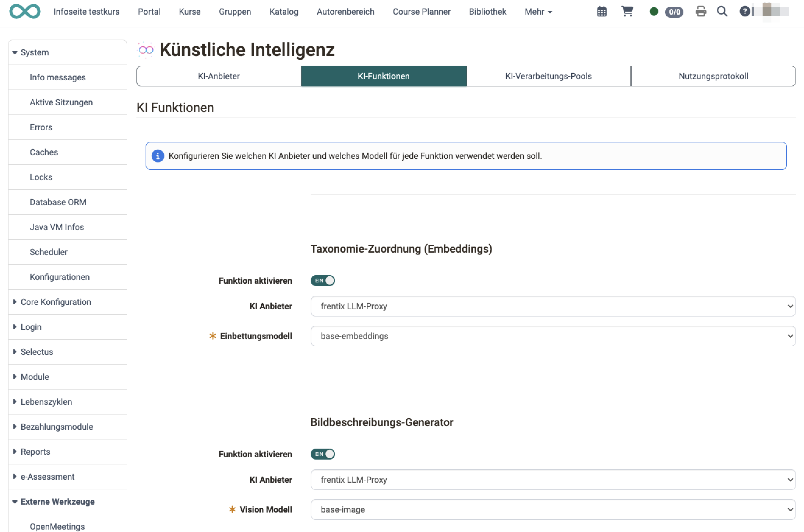Image resolution: width=804 pixels, height=532 pixels.
Task: Click the help question mark icon
Action: click(744, 12)
